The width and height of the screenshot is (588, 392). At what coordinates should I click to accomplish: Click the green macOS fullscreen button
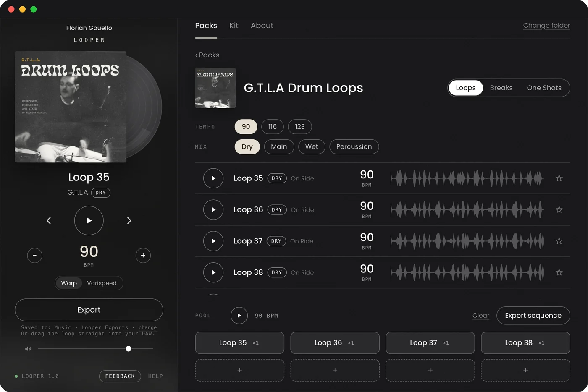[x=34, y=9]
